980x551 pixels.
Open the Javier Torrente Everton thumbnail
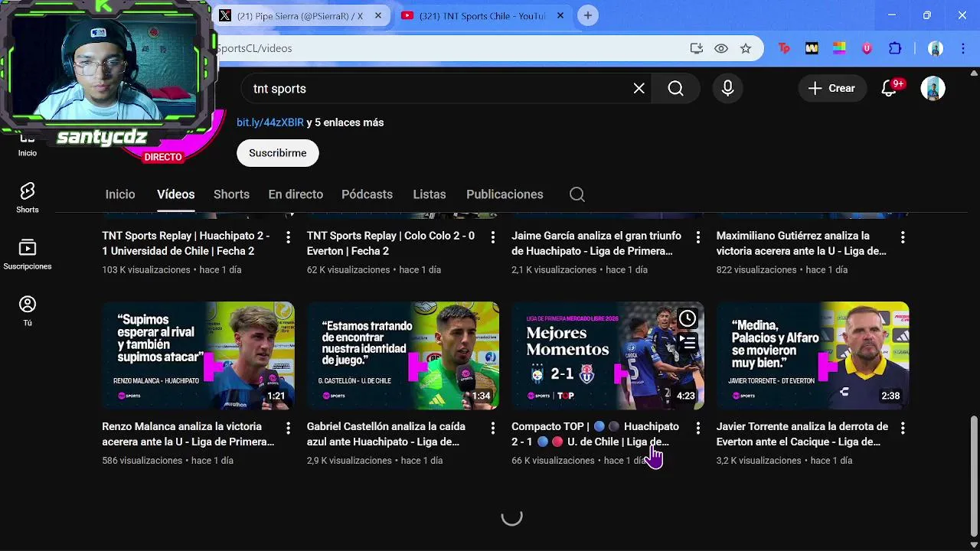(812, 356)
